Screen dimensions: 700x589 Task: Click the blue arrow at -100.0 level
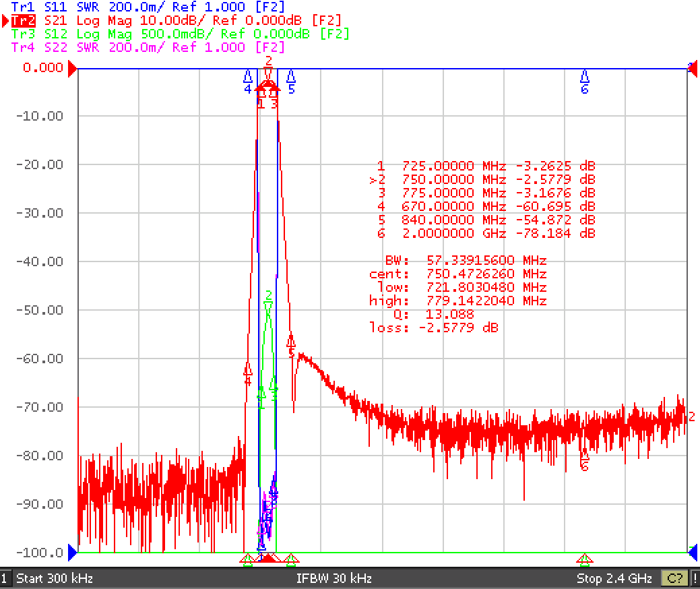(72, 553)
